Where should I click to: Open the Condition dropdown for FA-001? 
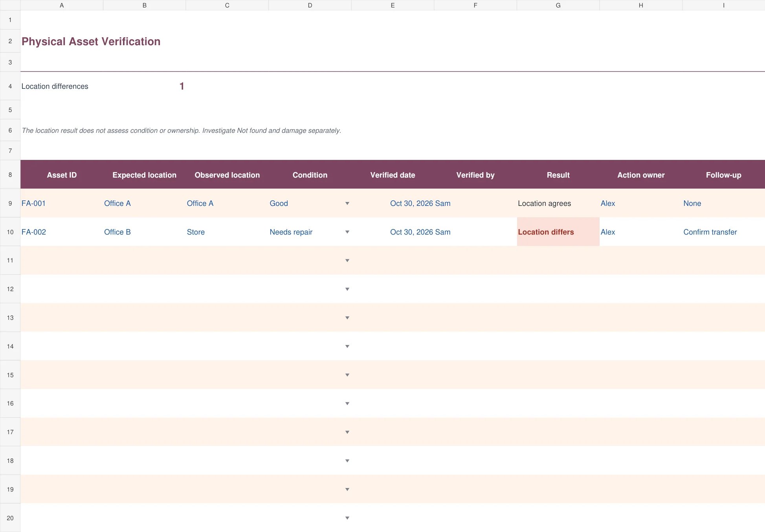pos(347,204)
